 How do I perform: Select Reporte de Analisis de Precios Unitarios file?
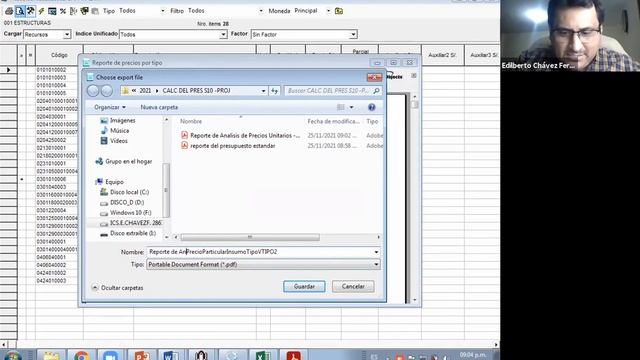coord(240,136)
